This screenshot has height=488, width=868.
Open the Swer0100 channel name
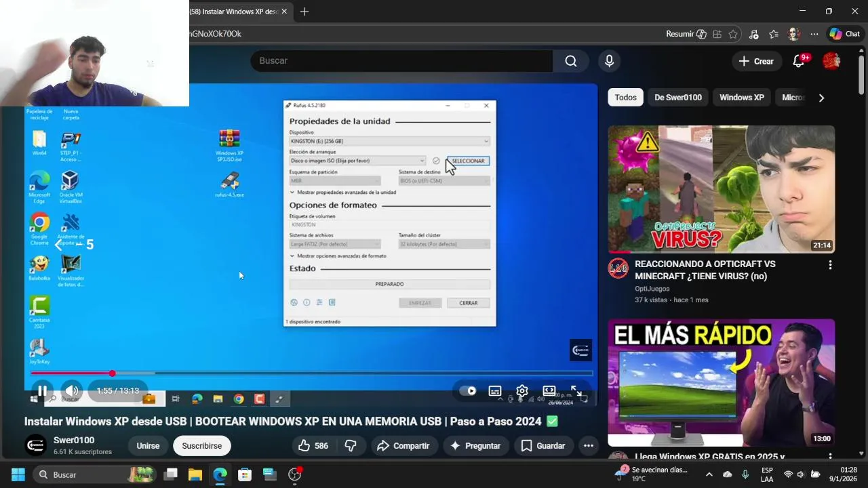74,440
